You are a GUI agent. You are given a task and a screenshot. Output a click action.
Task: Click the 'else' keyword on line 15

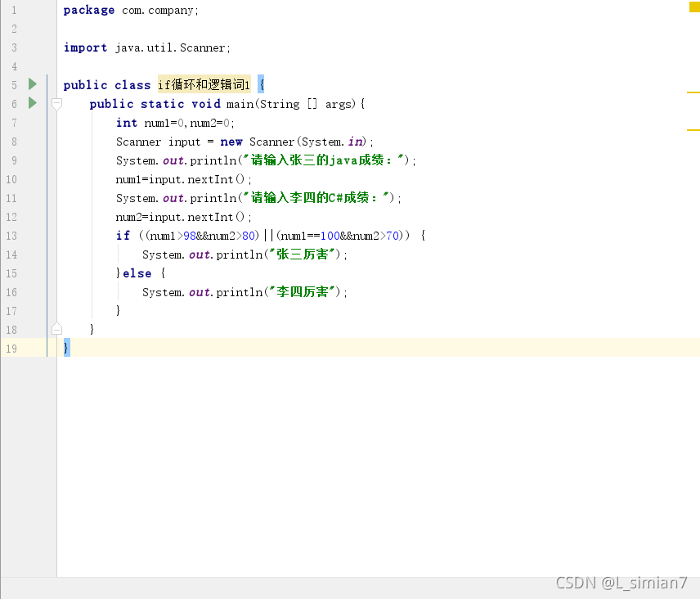[x=137, y=273]
